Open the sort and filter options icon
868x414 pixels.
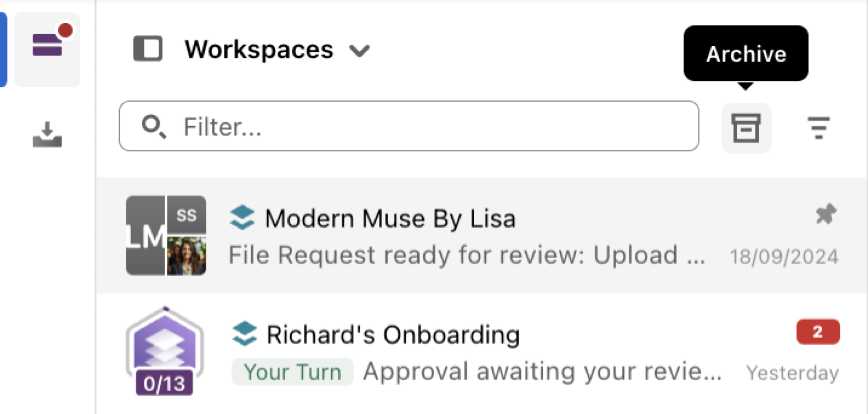(818, 128)
